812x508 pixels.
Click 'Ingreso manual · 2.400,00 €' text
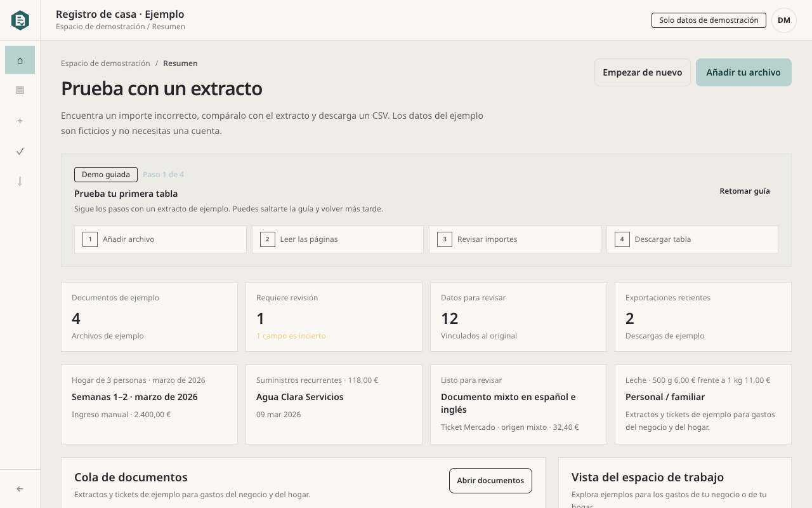121,415
